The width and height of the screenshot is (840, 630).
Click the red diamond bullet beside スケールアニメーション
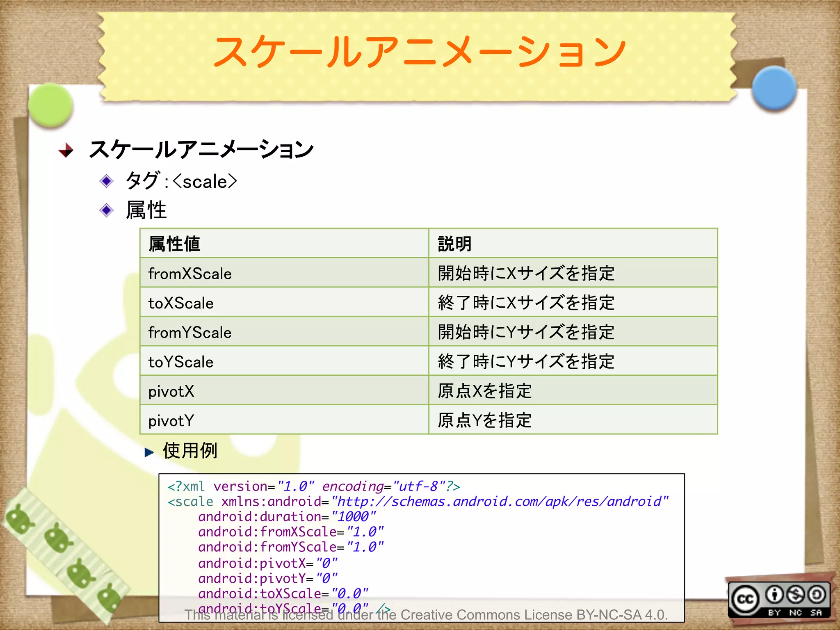[x=66, y=150]
